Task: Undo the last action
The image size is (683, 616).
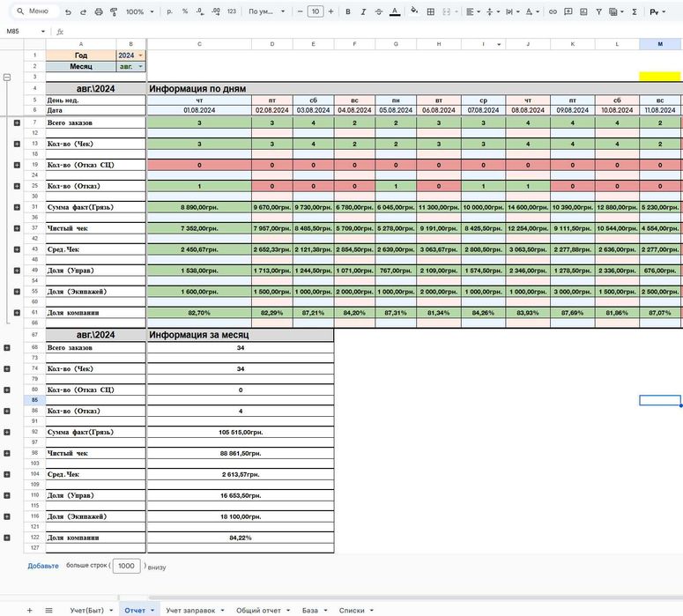Action: click(x=69, y=11)
